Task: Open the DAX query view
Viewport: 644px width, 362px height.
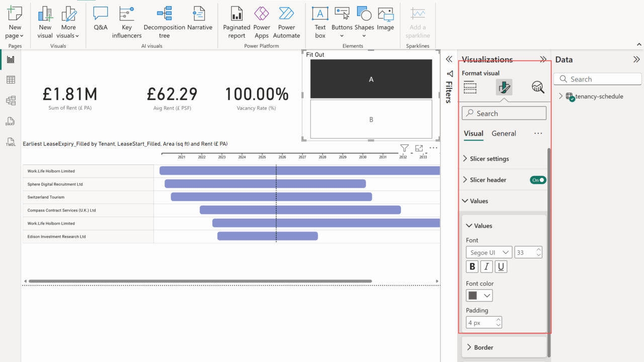Action: pyautogui.click(x=11, y=122)
